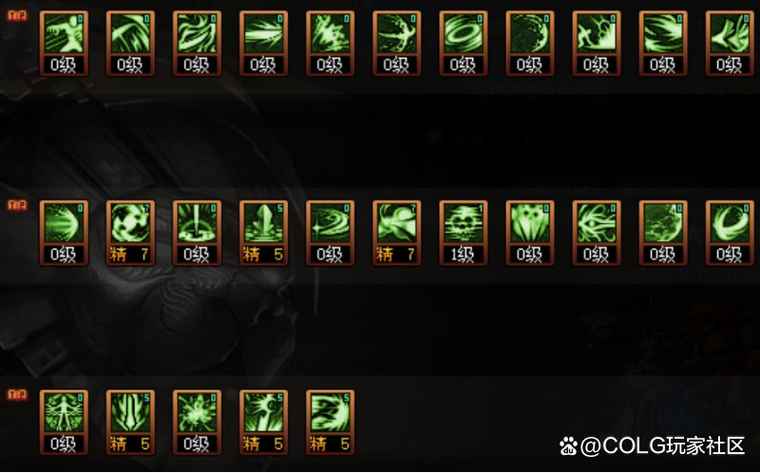The height and width of the screenshot is (473, 760).
Task: Select the running punching figure skill icon
Action: tap(64, 43)
